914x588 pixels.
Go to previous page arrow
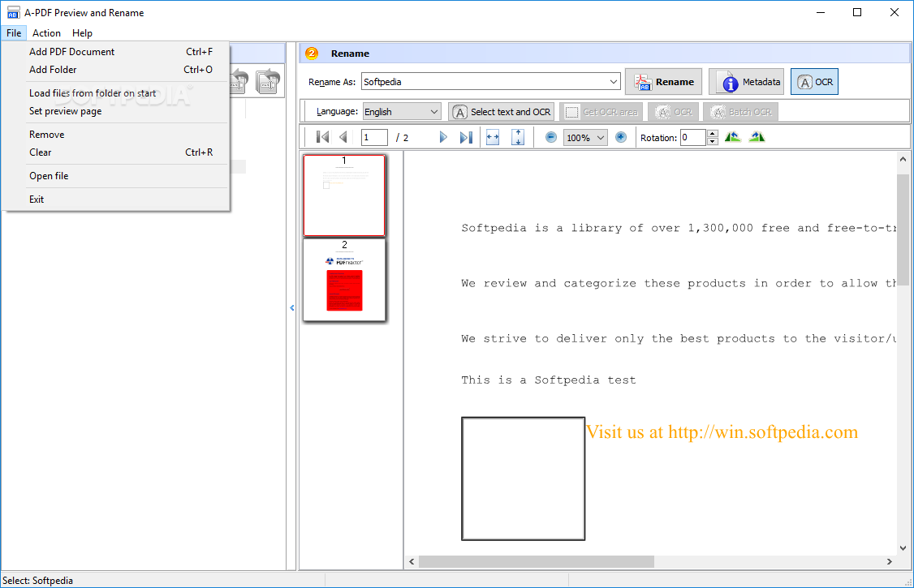[343, 137]
